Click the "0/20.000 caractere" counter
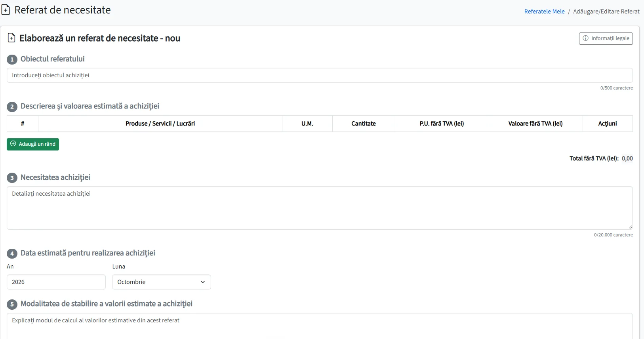The width and height of the screenshot is (644, 339). 613,235
